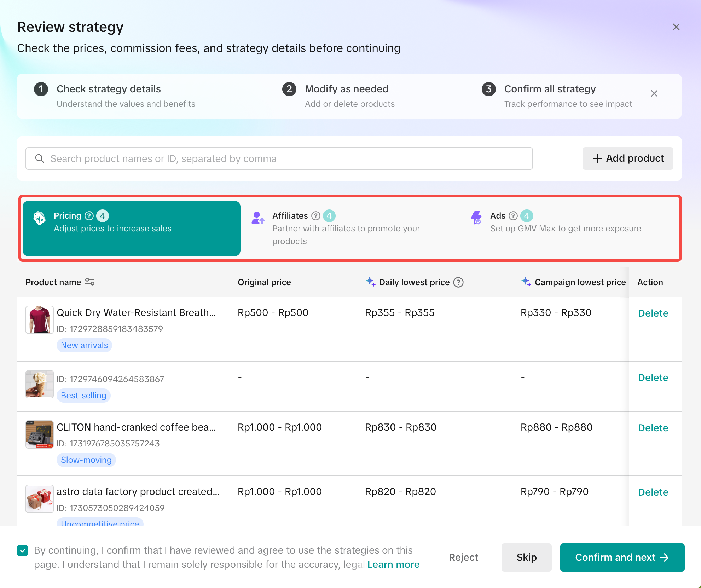Click the Ads lightning bolt icon
Image resolution: width=701 pixels, height=588 pixels.
(x=476, y=217)
